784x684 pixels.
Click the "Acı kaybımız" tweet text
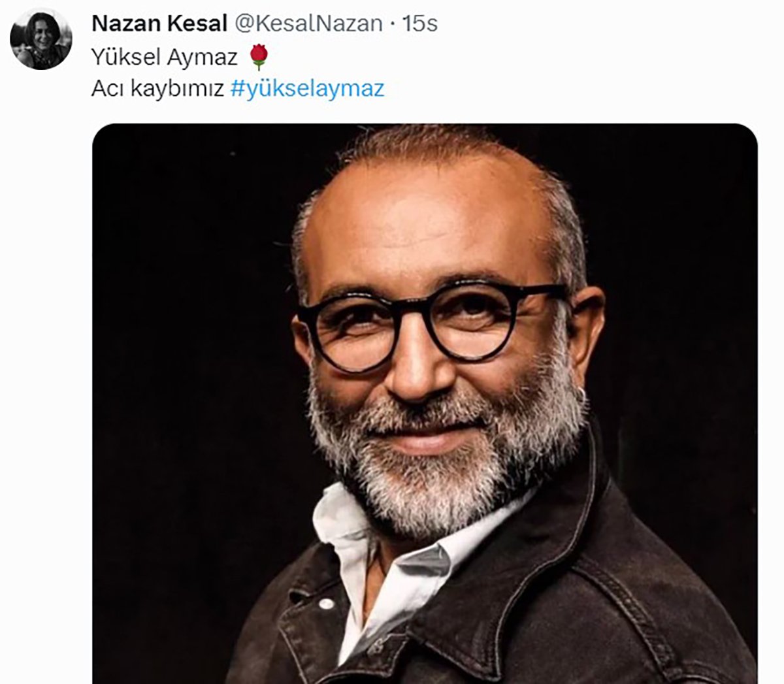[157, 88]
